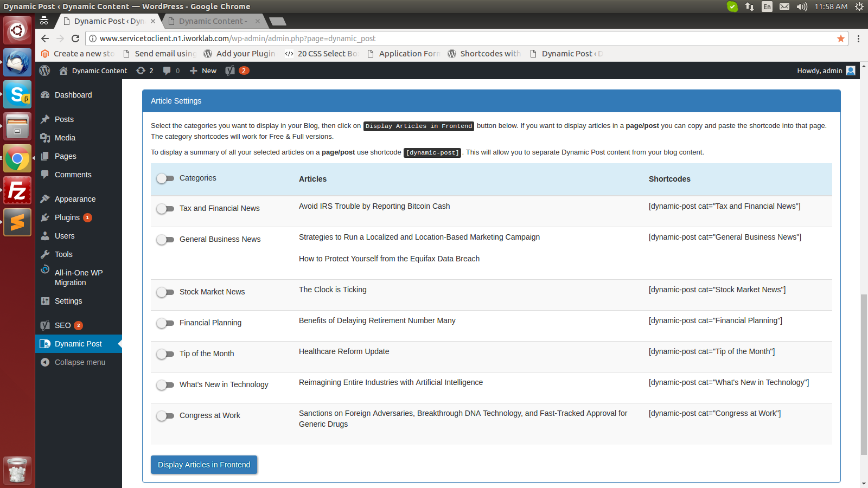Open the SEO menu with notification badge

coord(61,325)
